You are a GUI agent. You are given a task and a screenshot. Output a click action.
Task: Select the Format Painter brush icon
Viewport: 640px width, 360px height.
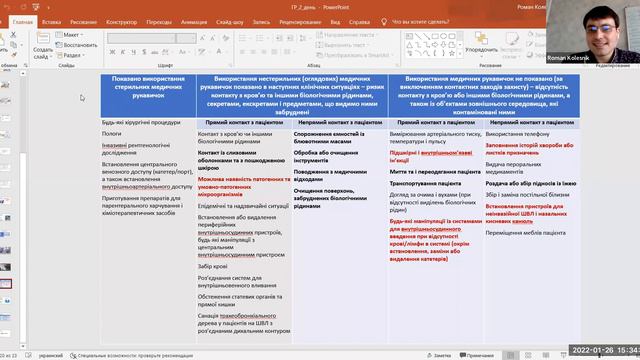pyautogui.click(x=13, y=54)
